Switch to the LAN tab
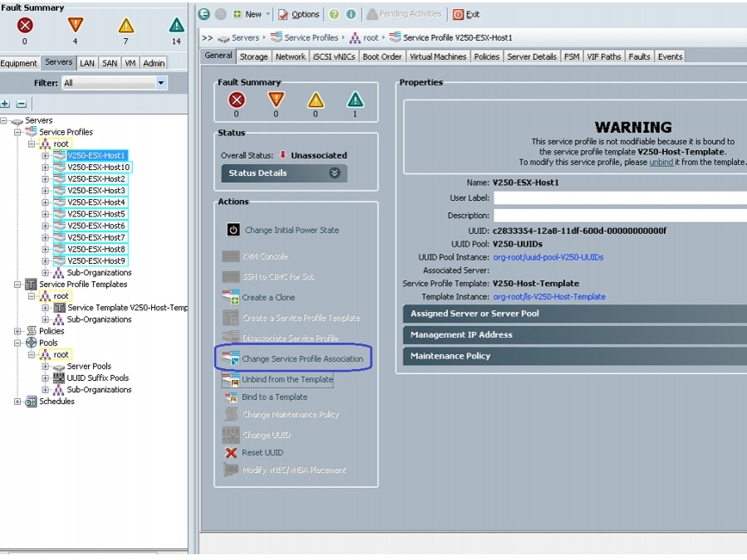This screenshot has width=747, height=560. [86, 63]
